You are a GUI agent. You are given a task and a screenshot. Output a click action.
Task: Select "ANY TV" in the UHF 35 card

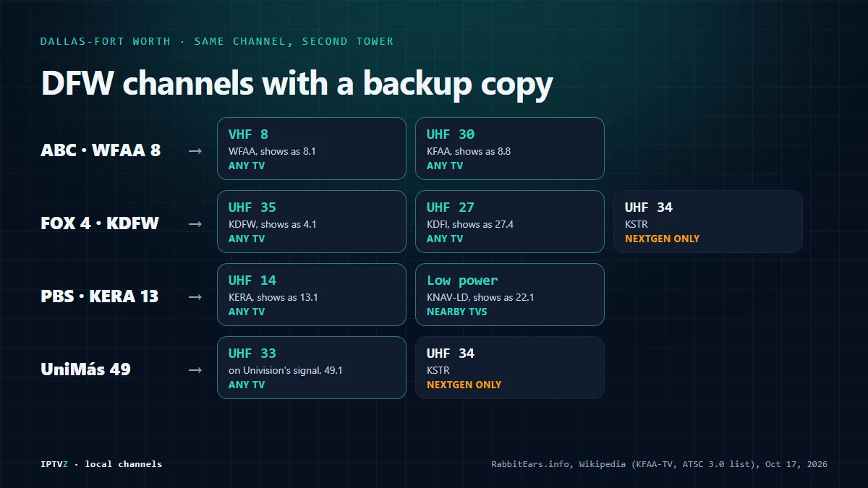point(247,239)
